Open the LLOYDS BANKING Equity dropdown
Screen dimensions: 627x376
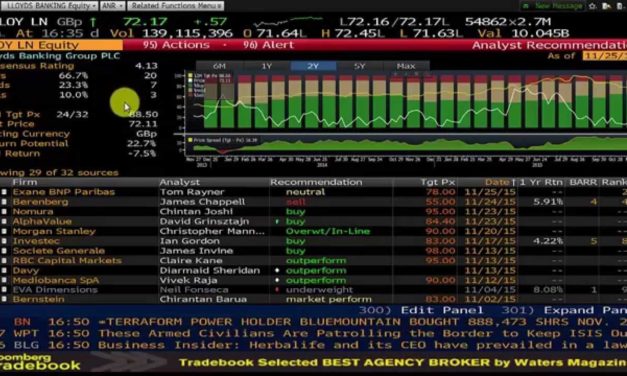(49, 6)
